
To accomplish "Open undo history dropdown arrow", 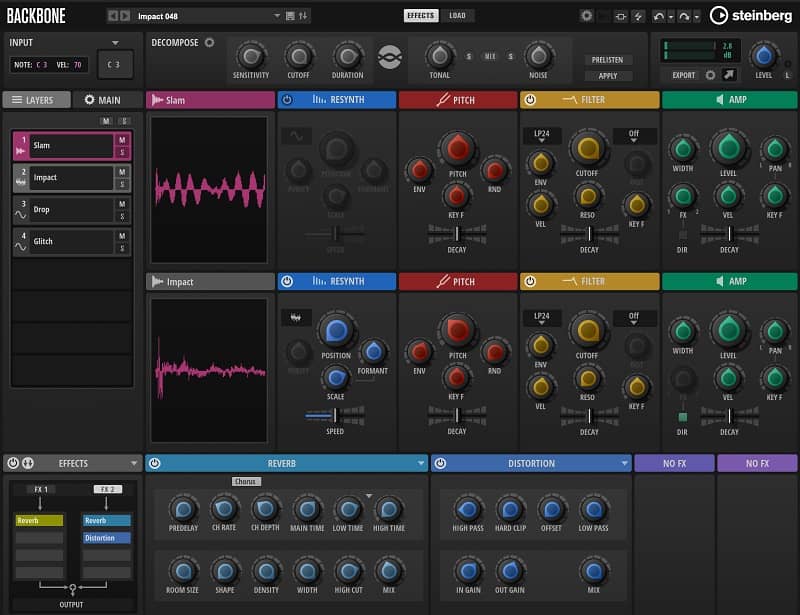I will pos(671,17).
